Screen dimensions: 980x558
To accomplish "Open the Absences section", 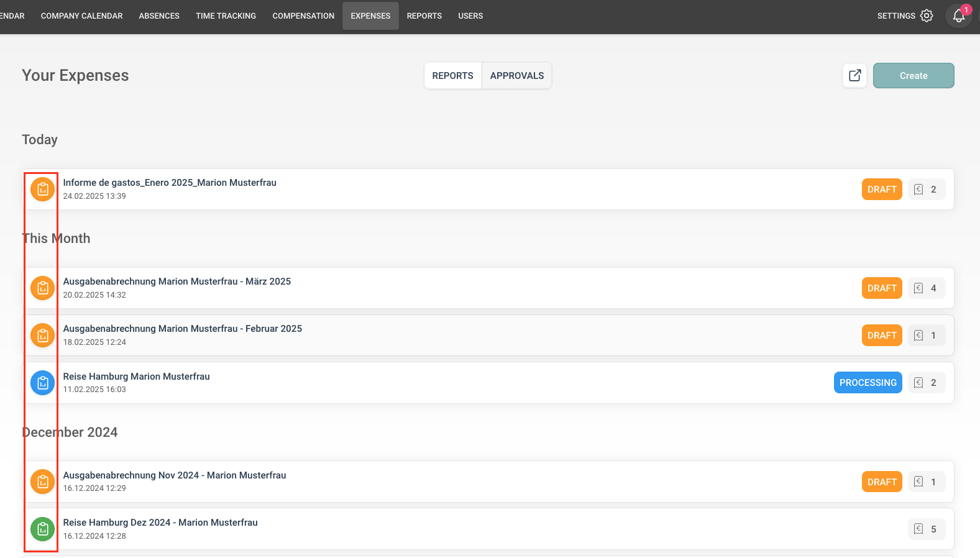I will click(x=159, y=16).
